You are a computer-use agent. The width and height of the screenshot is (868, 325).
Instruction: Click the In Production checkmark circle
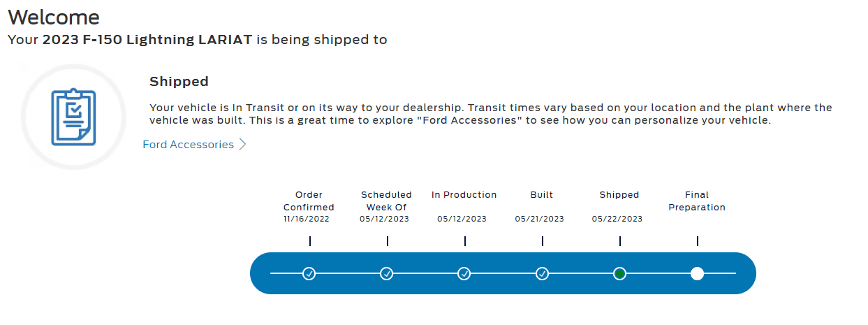[464, 273]
